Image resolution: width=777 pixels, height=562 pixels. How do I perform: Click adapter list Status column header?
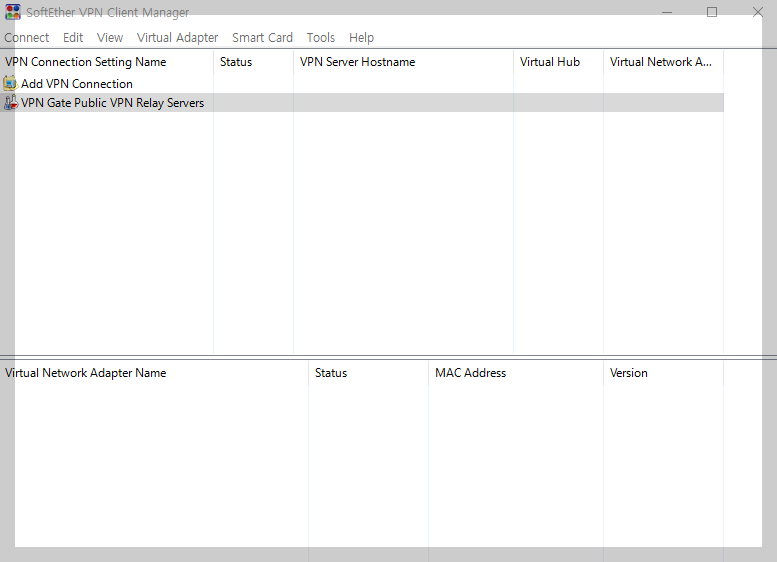368,373
